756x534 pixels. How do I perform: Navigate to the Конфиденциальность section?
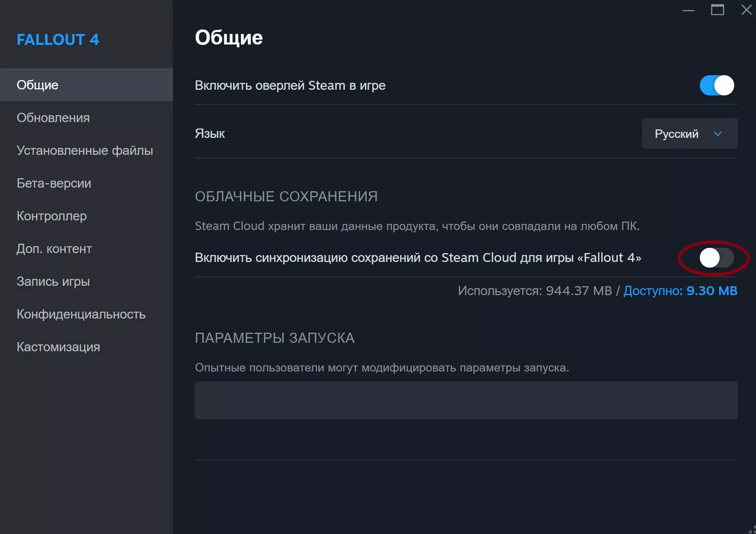pyautogui.click(x=81, y=314)
